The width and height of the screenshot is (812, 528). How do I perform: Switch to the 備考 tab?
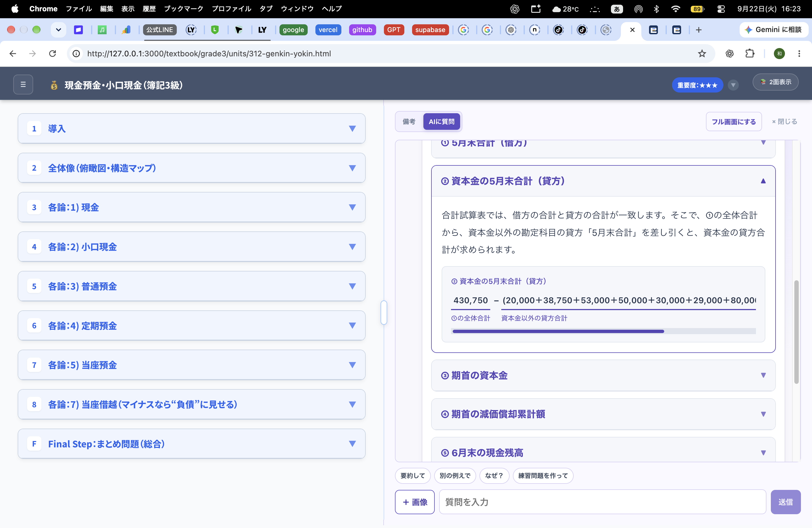tap(409, 122)
